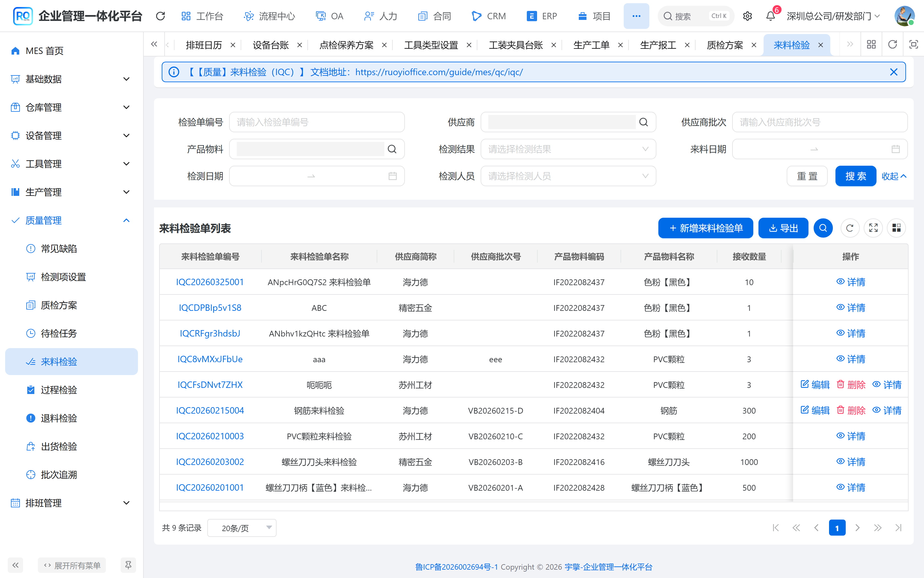Viewport: 924px width, 578px height.
Task: Click 新增来料检验单 button
Action: click(706, 228)
